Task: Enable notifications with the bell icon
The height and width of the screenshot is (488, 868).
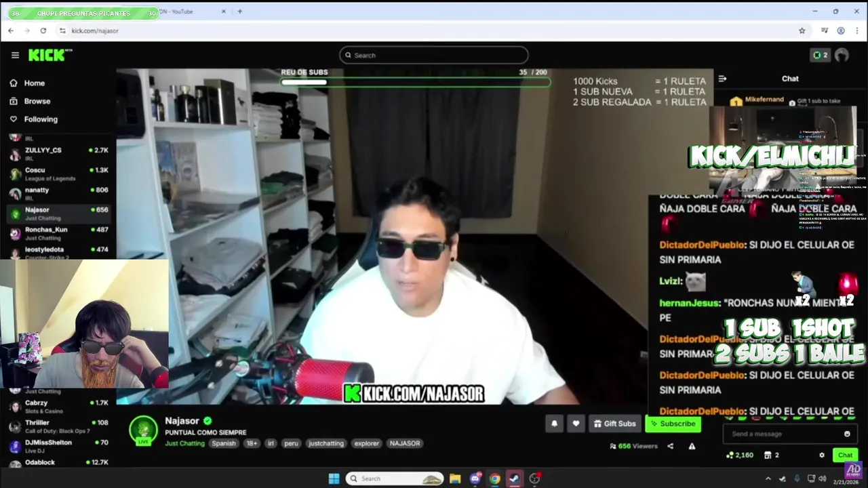Action: point(554,424)
